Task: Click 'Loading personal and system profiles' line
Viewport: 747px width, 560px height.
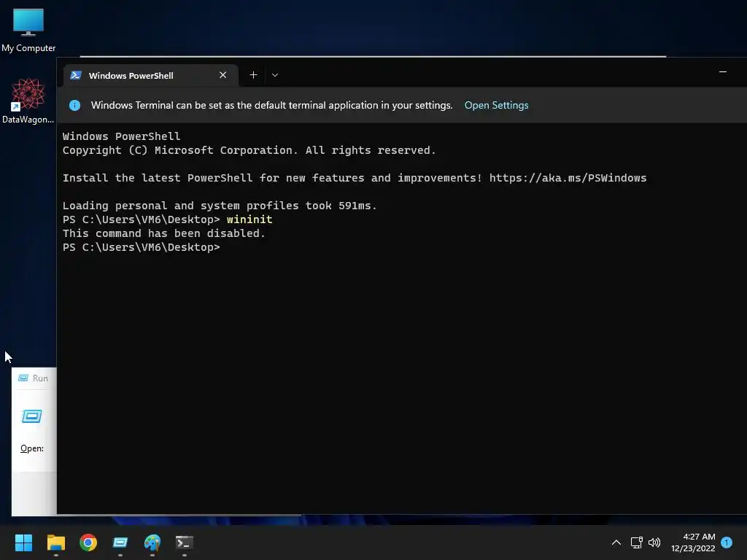Action: [220, 206]
